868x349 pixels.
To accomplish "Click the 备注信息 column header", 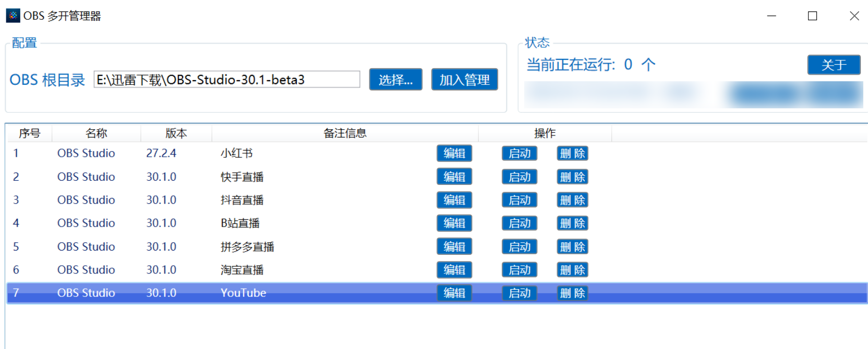I will pos(345,133).
